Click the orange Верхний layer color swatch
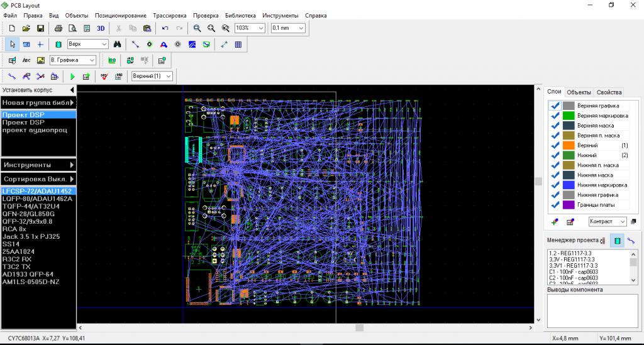Screen dimensions: 644x345 [x=569, y=145]
